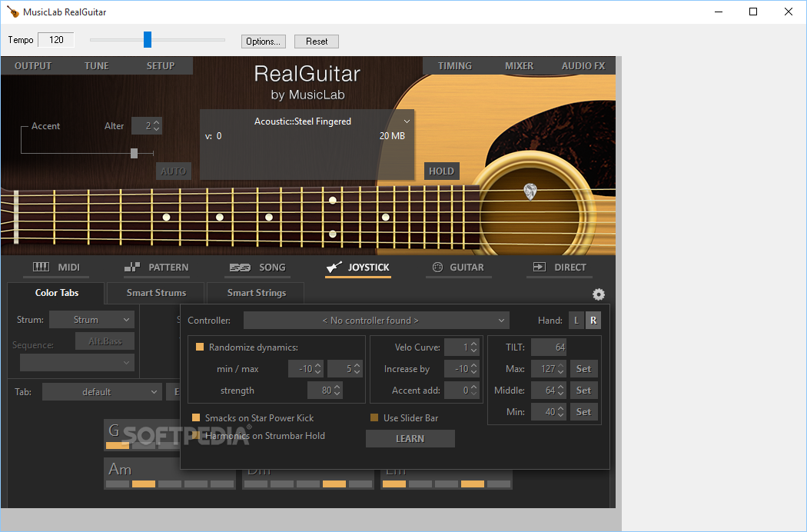
Task: Click the Tempo slider handle
Action: (148, 39)
